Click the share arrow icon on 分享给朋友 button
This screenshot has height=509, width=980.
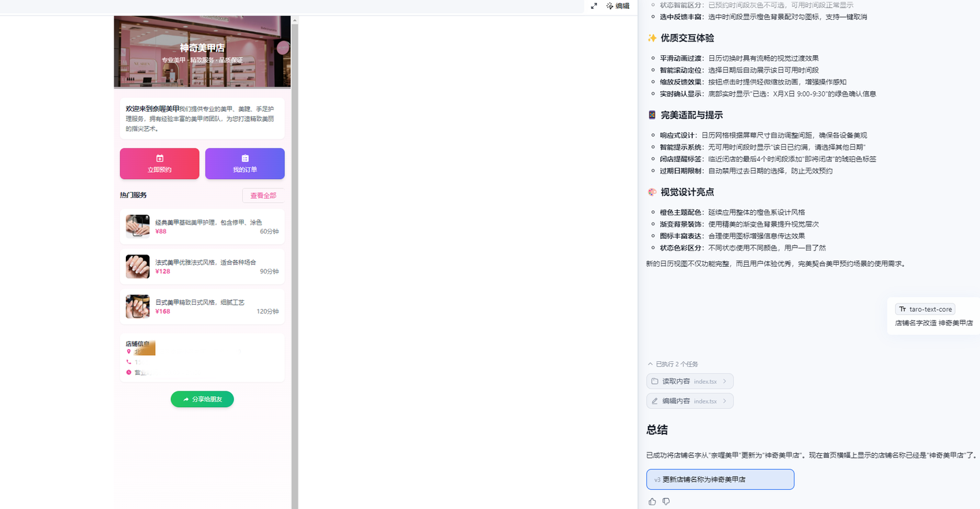click(x=185, y=399)
